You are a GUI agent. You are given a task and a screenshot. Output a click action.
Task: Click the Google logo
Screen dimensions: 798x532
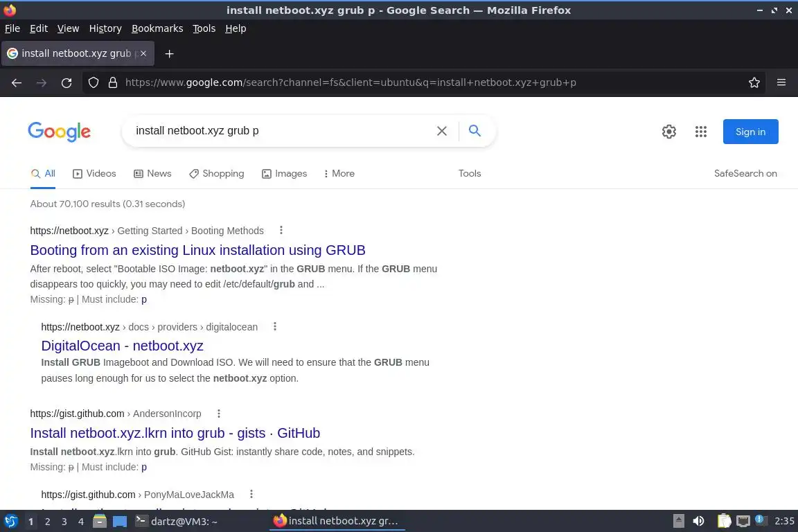point(59,132)
